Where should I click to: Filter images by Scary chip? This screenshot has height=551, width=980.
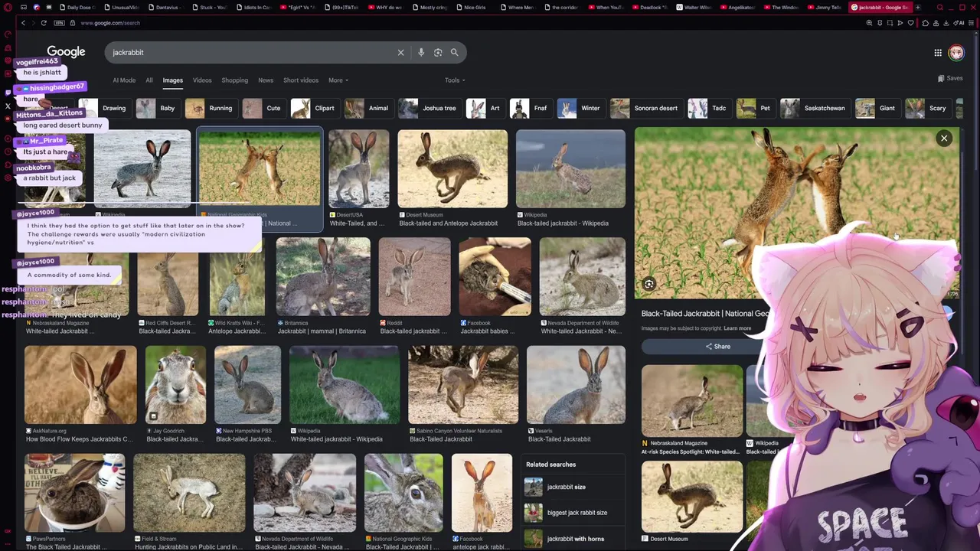point(927,108)
